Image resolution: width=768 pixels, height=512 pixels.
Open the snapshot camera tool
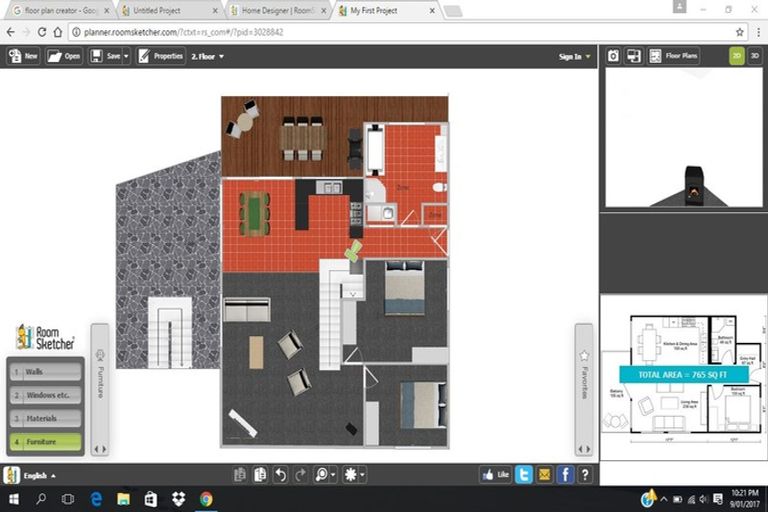[613, 56]
